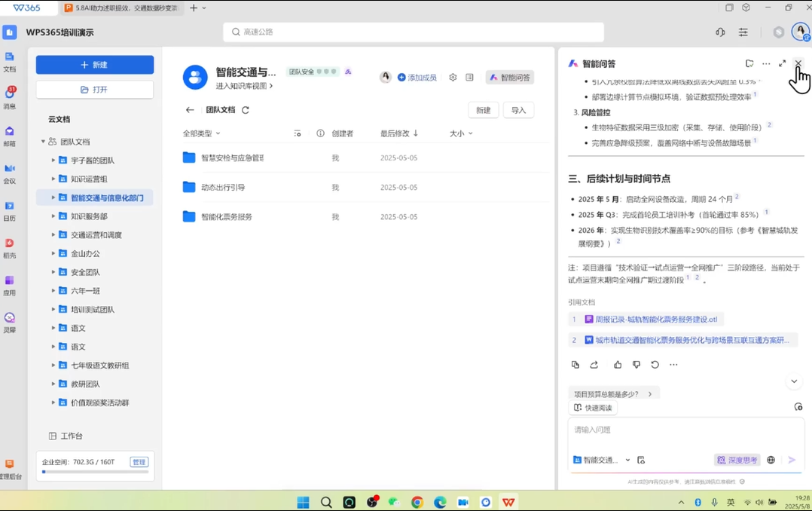The height and width of the screenshot is (511, 812).
Task: Expand the 智能问答 panel to full size
Action: pyautogui.click(x=782, y=64)
